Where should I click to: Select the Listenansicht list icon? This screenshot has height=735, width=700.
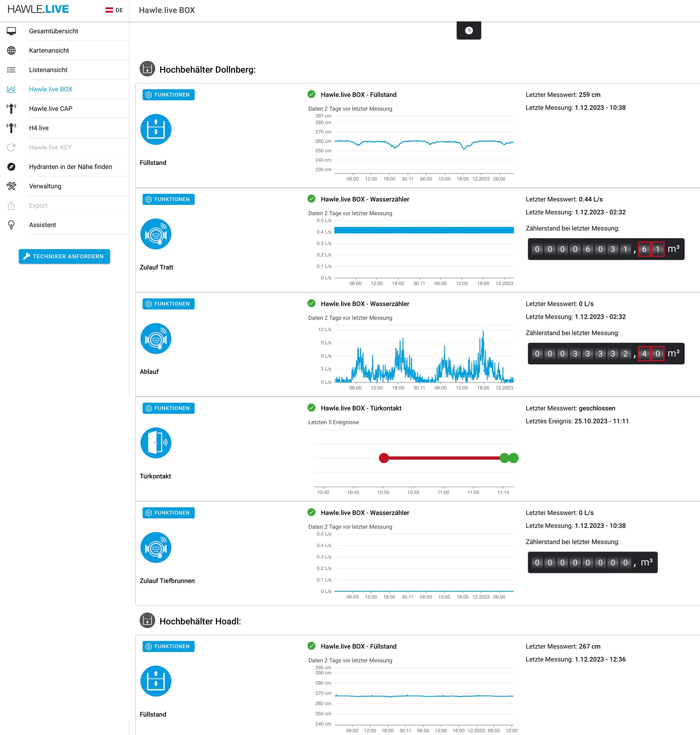pyautogui.click(x=12, y=70)
